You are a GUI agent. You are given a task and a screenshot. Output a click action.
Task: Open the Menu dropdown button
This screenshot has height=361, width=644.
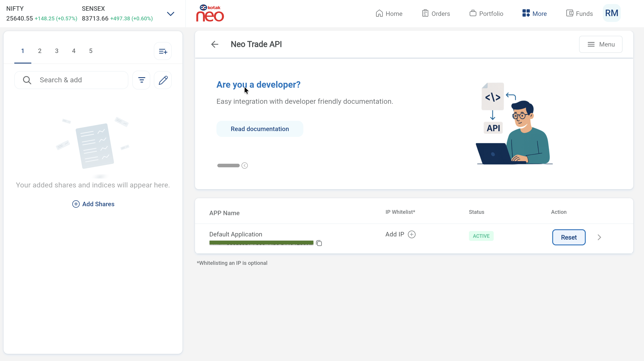(600, 44)
